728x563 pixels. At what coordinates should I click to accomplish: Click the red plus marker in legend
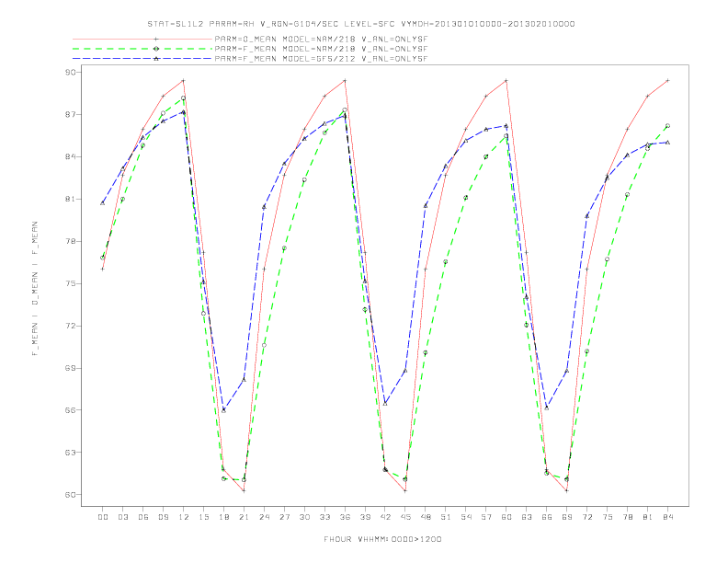pyautogui.click(x=156, y=40)
